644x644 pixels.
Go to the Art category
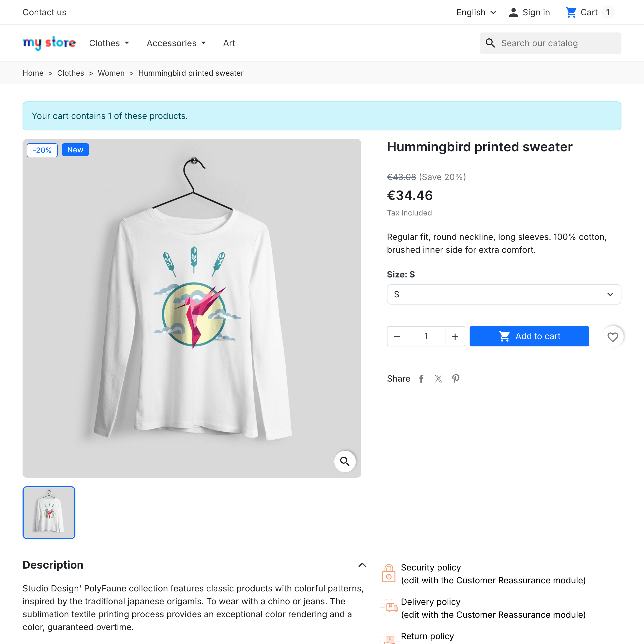229,43
